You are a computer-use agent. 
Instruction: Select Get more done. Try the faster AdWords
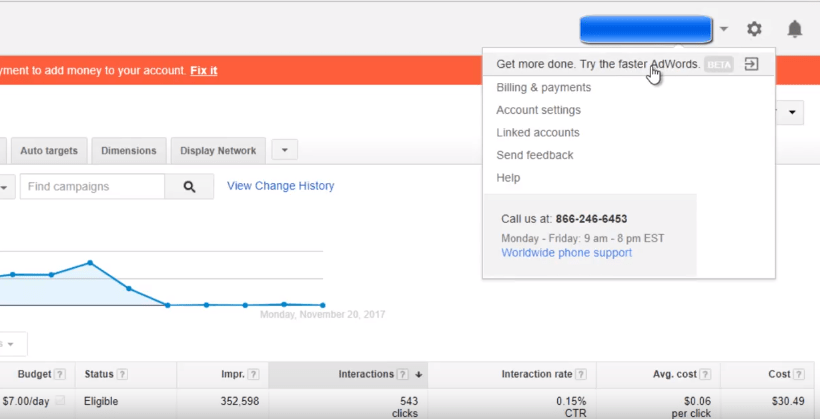[598, 64]
